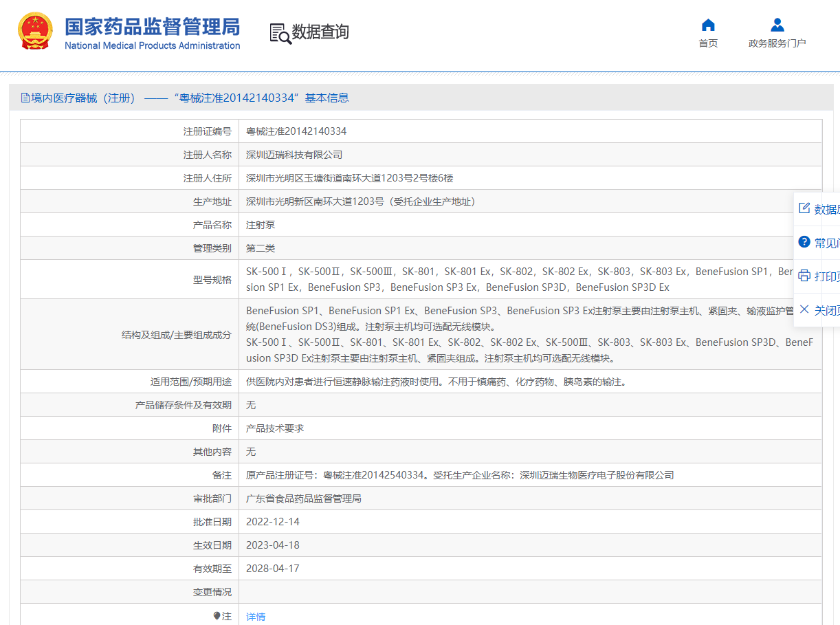Click 广东省食品药品监督管理局 value
The width and height of the screenshot is (840, 625).
pyautogui.click(x=304, y=498)
